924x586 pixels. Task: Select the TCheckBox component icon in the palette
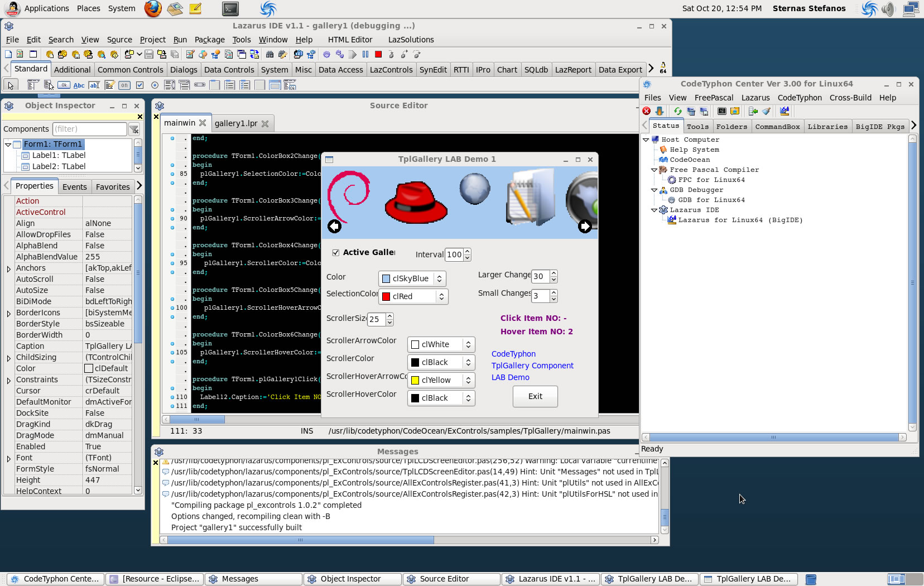pyautogui.click(x=139, y=85)
